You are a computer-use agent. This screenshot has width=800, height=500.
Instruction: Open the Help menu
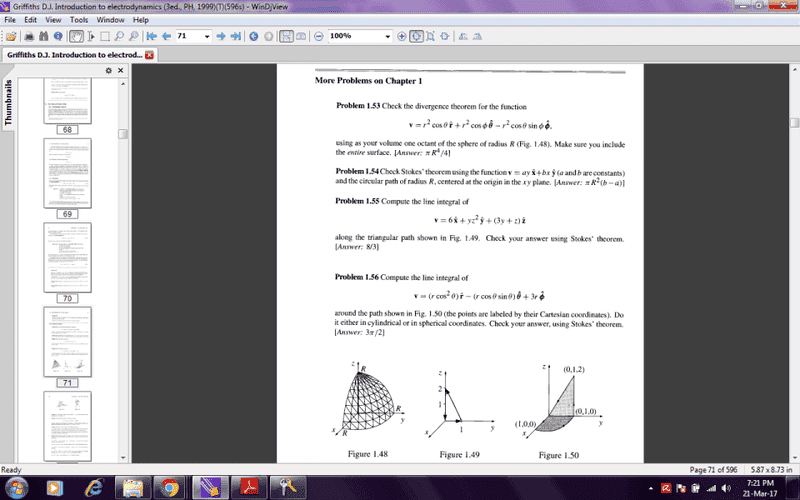(x=141, y=20)
